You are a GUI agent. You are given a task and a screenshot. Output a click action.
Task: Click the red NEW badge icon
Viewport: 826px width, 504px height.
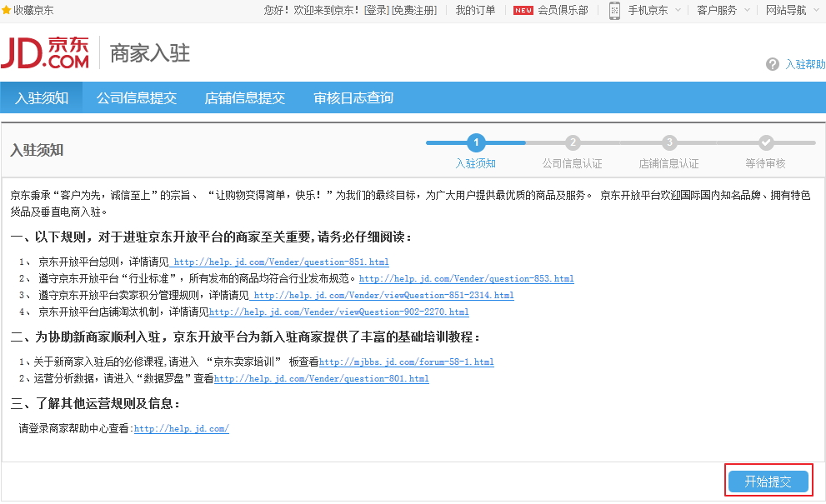click(523, 10)
